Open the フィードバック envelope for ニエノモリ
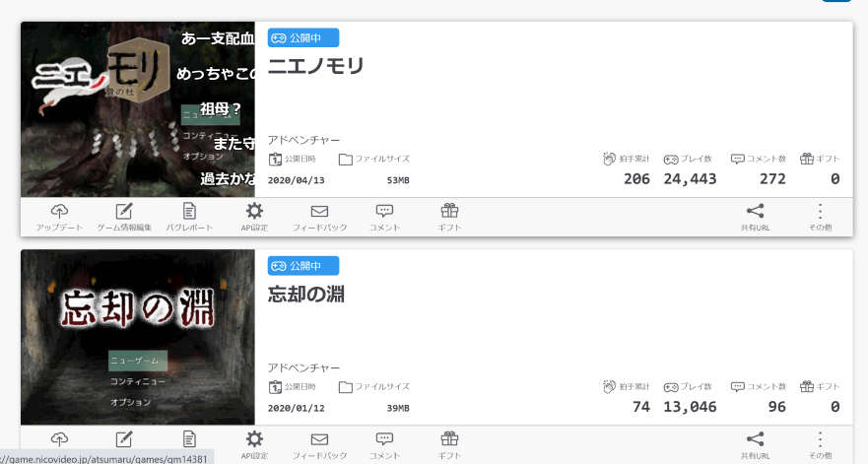868x464 pixels. [x=319, y=217]
